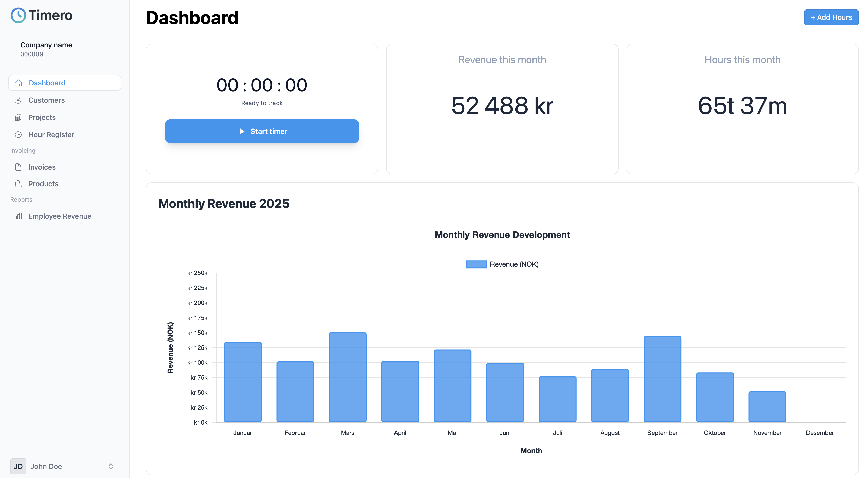Click the Mars revenue bar

[347, 377]
